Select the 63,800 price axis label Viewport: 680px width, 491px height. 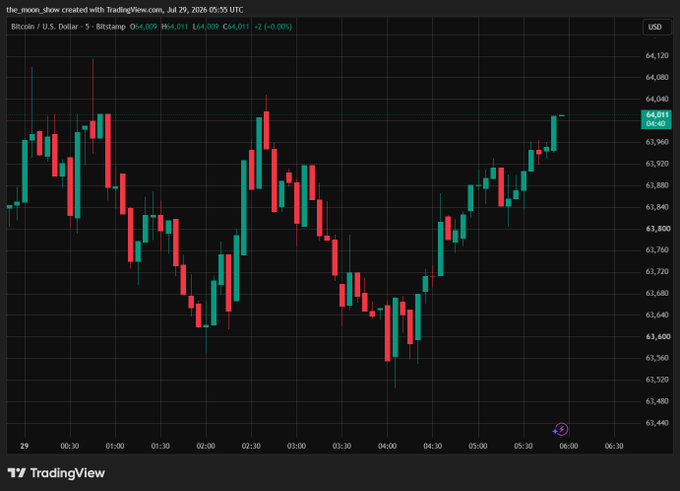click(657, 229)
